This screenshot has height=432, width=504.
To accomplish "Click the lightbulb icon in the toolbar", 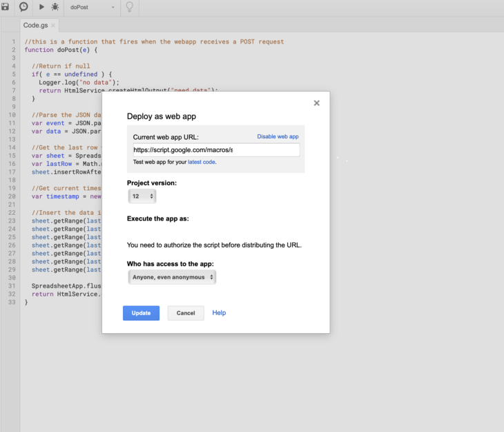I will (128, 8).
